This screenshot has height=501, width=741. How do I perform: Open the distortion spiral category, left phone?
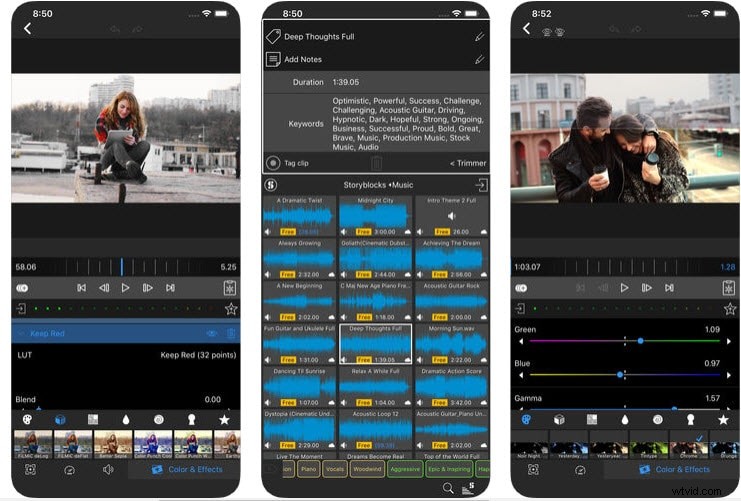point(159,419)
